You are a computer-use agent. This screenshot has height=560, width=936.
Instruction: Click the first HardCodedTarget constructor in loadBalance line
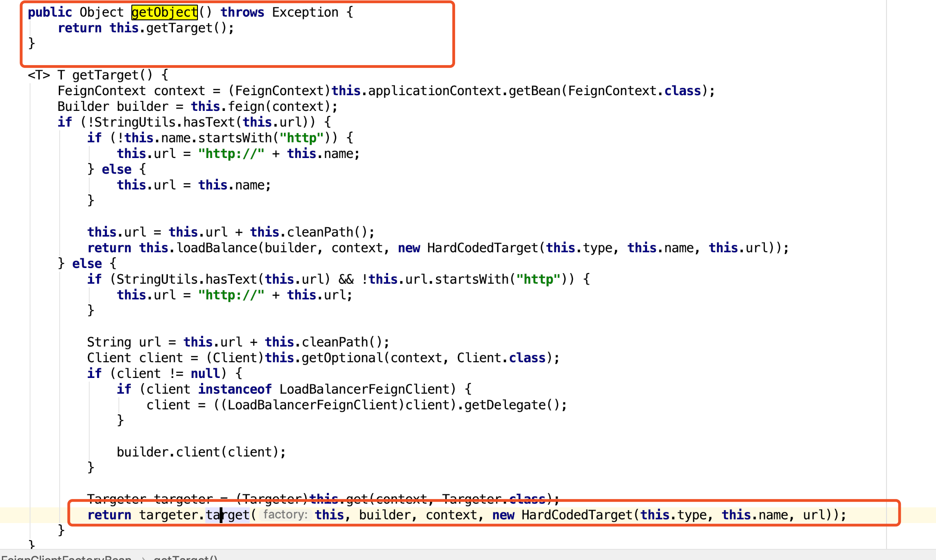(482, 248)
